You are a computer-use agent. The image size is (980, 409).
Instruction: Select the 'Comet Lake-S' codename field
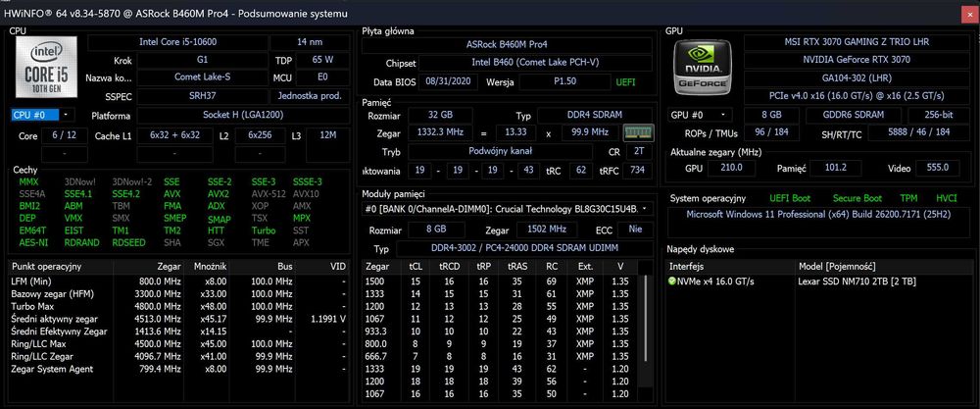[x=203, y=77]
